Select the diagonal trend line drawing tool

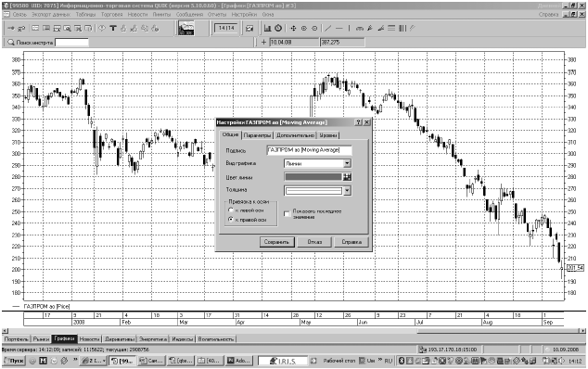coord(327,28)
